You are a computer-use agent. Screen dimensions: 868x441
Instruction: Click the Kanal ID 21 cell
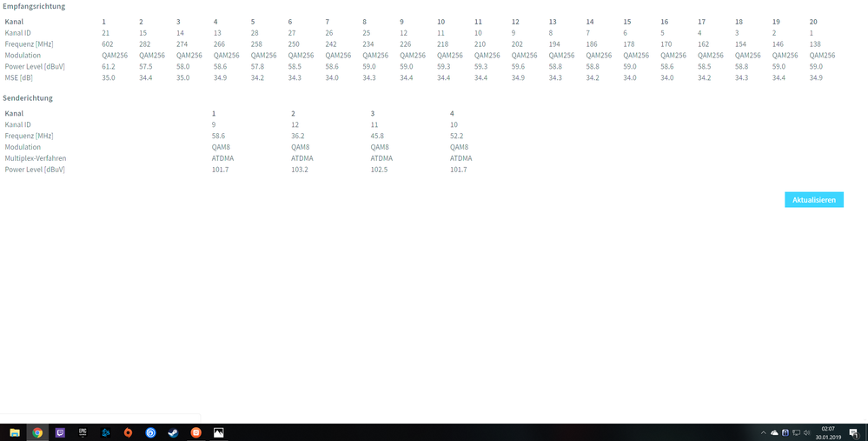106,33
